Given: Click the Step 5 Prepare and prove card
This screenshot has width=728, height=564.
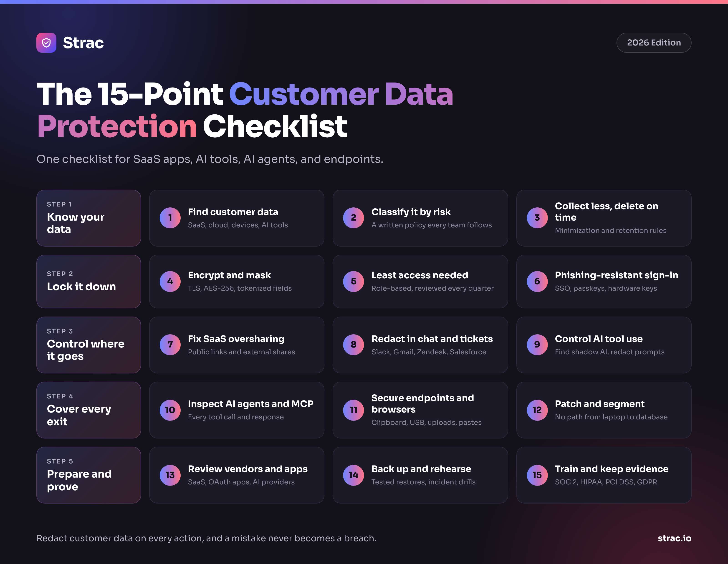Looking at the screenshot, I should pyautogui.click(x=89, y=475).
